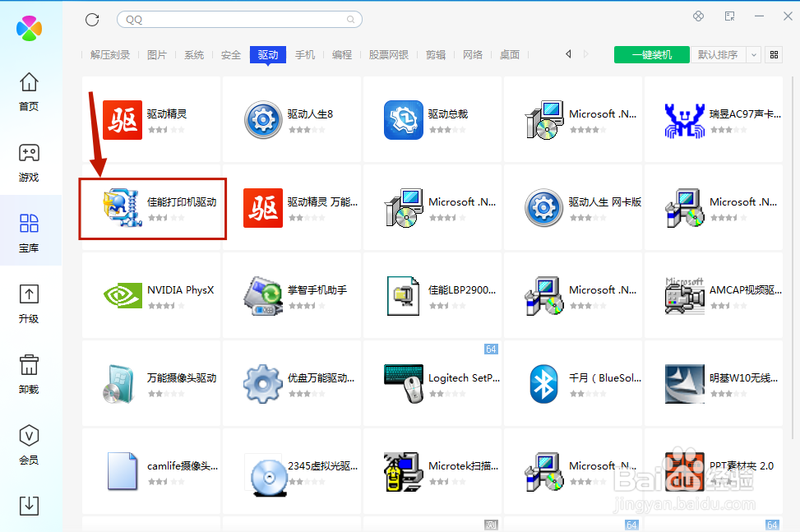Click the 瑞昱AC97声卡 crab icon
This screenshot has width=800, height=532.
pyautogui.click(x=685, y=120)
